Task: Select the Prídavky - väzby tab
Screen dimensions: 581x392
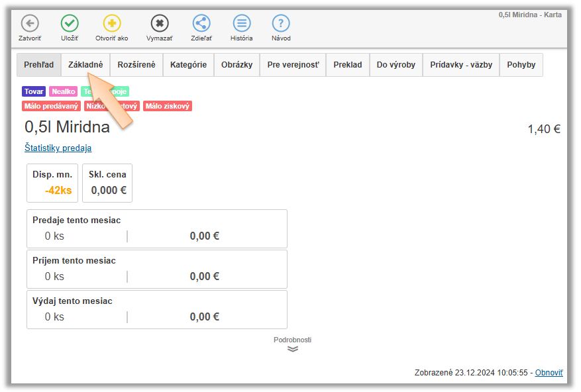Action: point(461,65)
